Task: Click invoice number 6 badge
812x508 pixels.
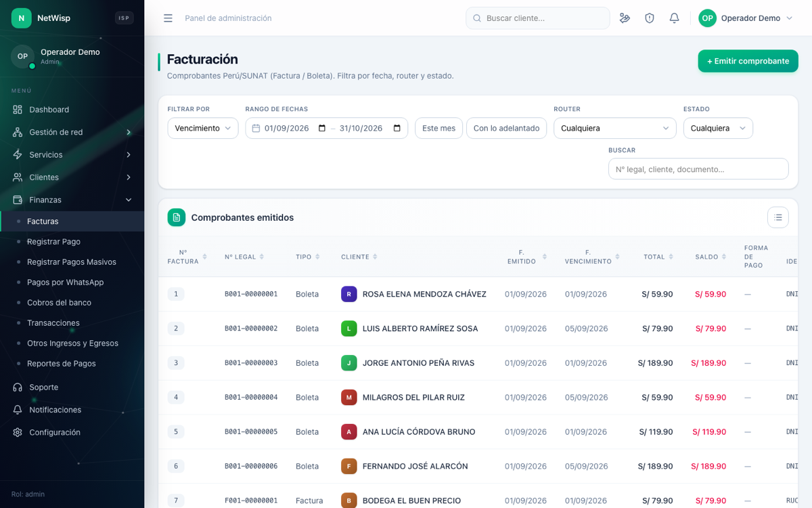Action: point(176,466)
